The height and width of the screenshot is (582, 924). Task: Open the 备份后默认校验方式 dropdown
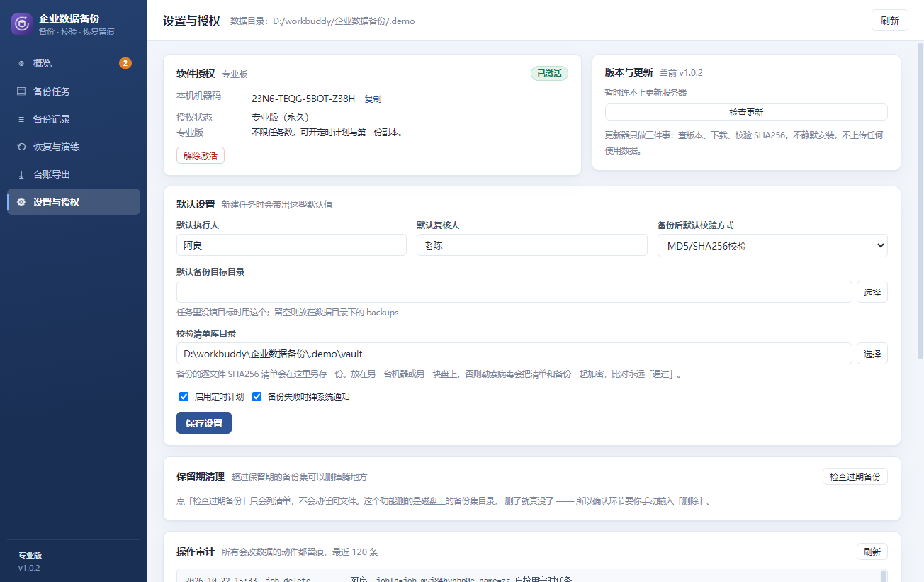(x=772, y=245)
